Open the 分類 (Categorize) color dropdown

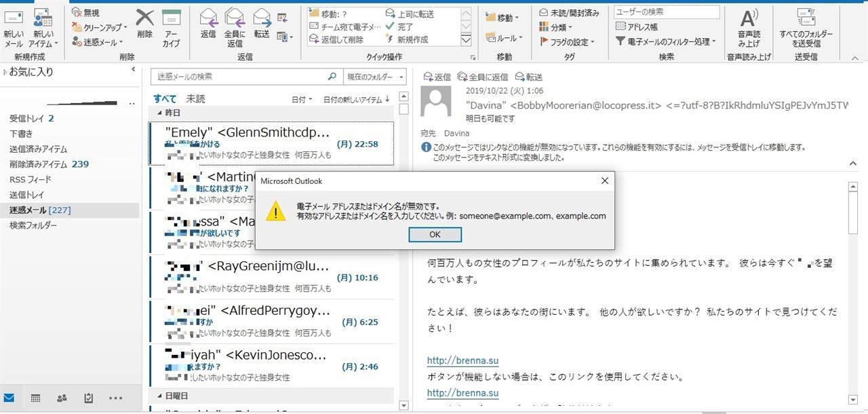point(556,27)
